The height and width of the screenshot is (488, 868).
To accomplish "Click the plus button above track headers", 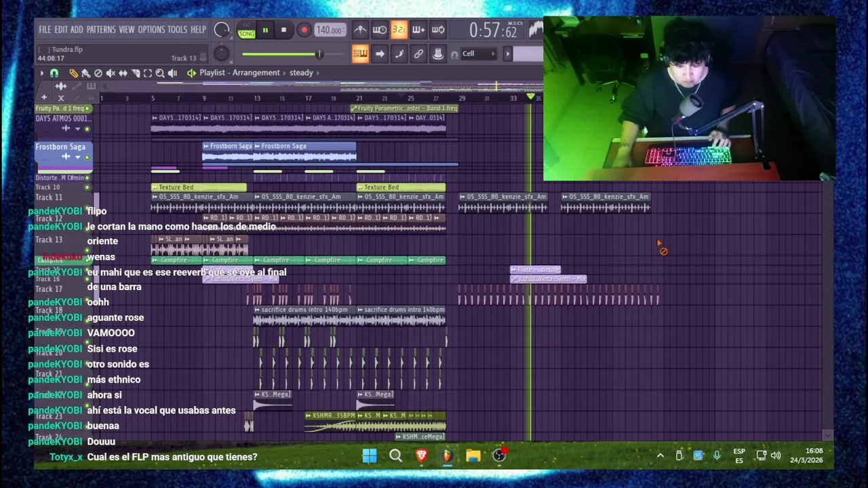I will 44,98.
